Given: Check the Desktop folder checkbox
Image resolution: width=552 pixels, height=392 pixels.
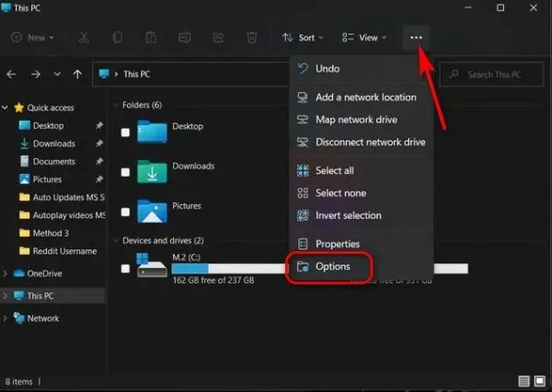Looking at the screenshot, I should [125, 133].
